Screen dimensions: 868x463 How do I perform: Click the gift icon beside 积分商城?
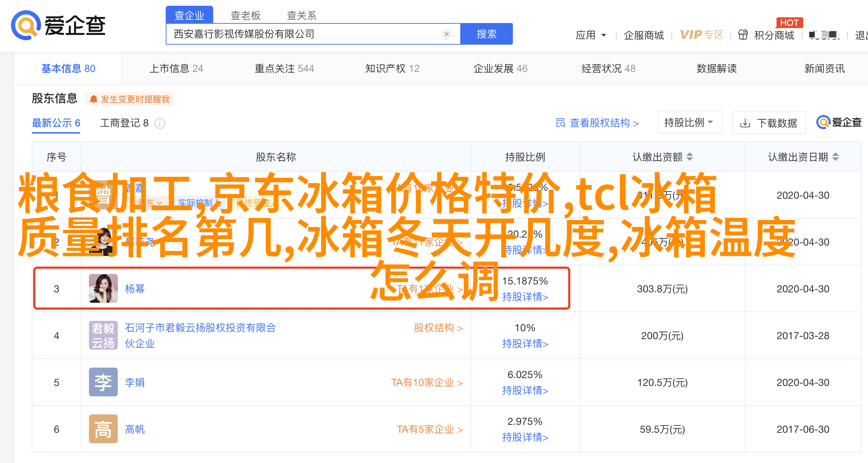[743, 35]
